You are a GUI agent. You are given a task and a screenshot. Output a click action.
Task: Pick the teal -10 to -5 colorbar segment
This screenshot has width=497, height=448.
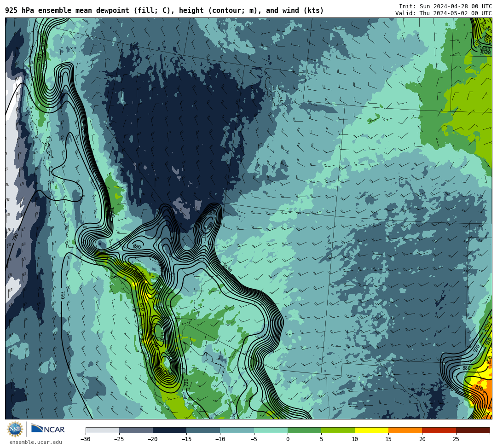tap(237, 430)
